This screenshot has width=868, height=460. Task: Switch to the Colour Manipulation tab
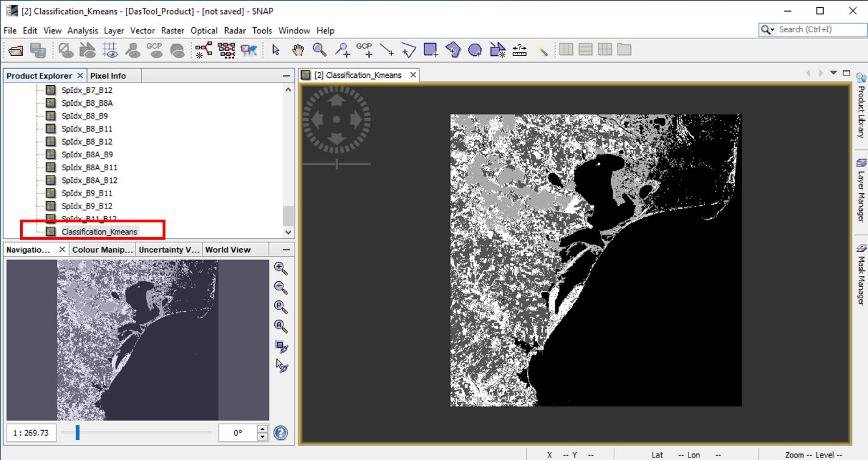(x=102, y=250)
